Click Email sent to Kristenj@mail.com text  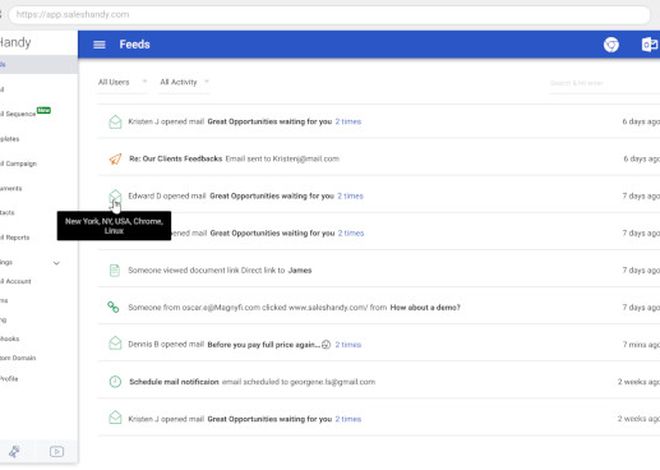click(282, 159)
